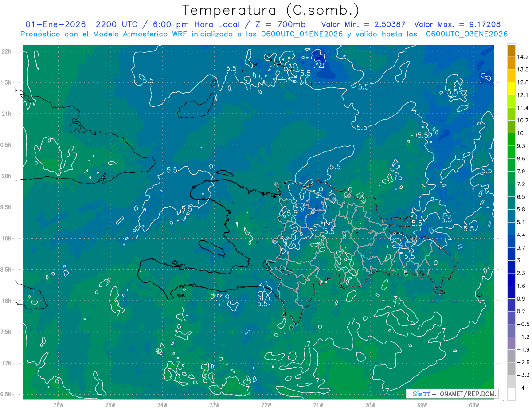Click the '17N' latitude label

tap(7, 363)
